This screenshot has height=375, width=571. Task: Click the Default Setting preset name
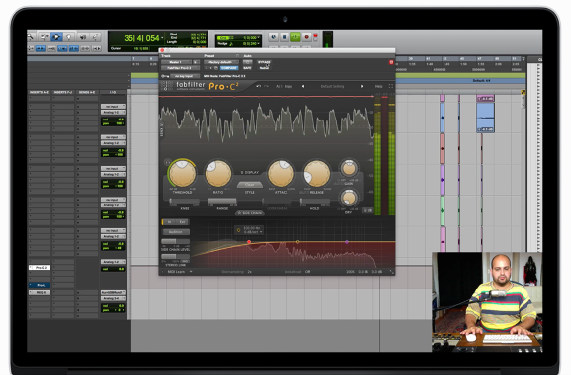pos(332,86)
